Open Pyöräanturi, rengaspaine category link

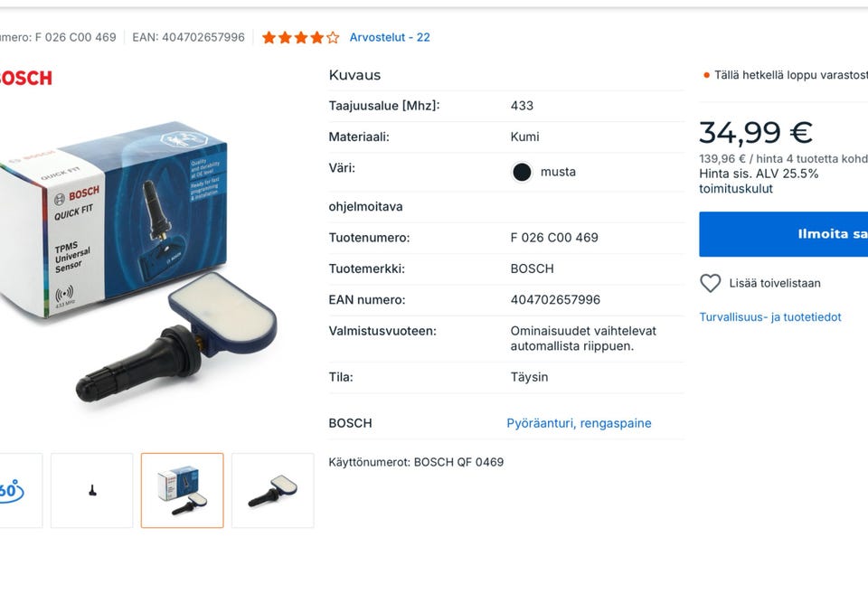(x=579, y=424)
